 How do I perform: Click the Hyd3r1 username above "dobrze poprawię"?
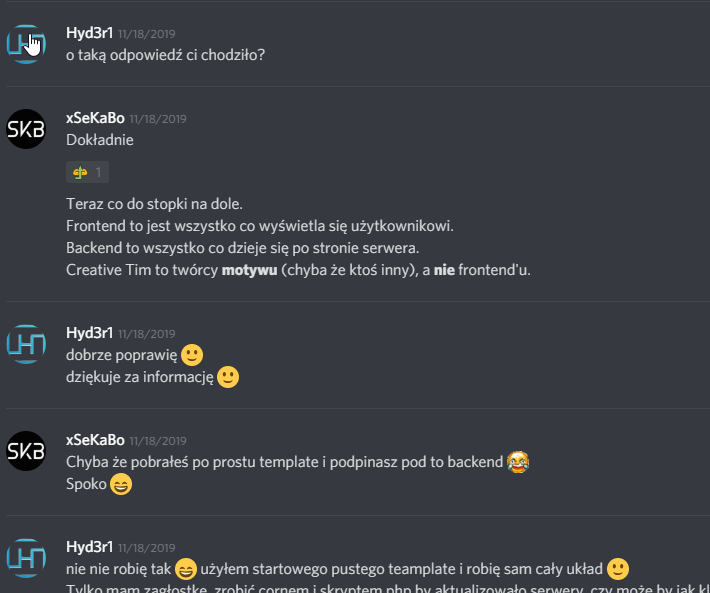click(x=89, y=333)
